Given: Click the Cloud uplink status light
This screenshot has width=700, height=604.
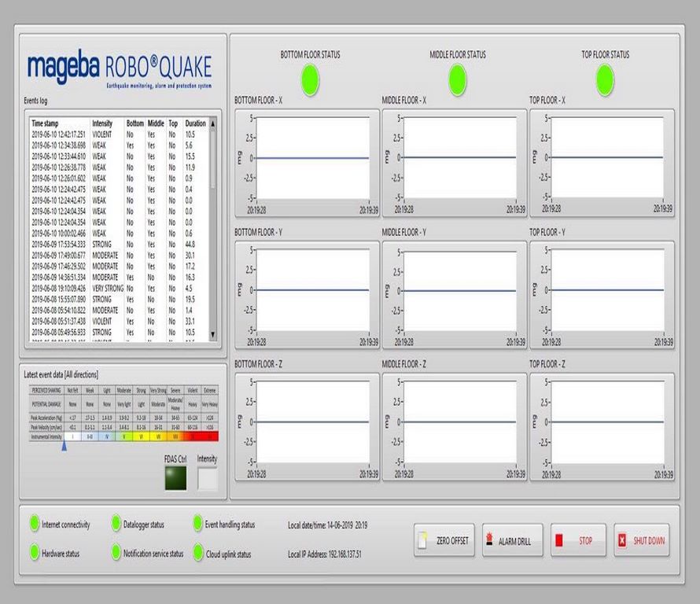Looking at the screenshot, I should click(197, 553).
